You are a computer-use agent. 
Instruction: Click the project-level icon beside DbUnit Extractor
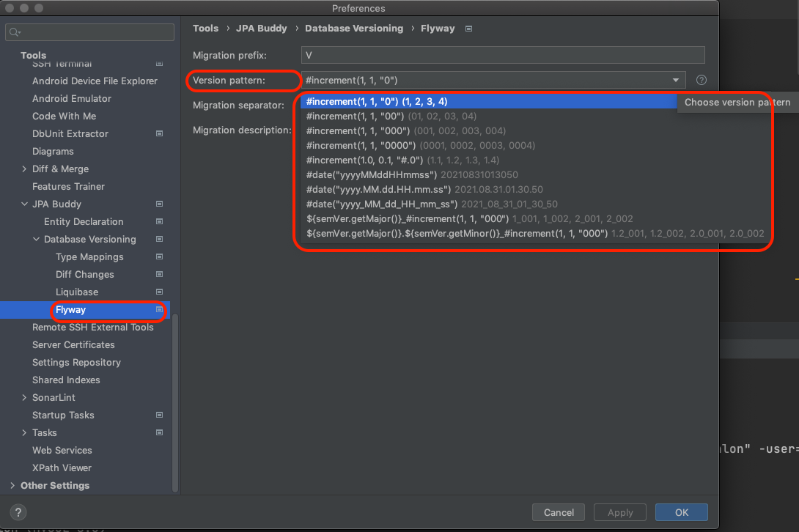(160, 133)
